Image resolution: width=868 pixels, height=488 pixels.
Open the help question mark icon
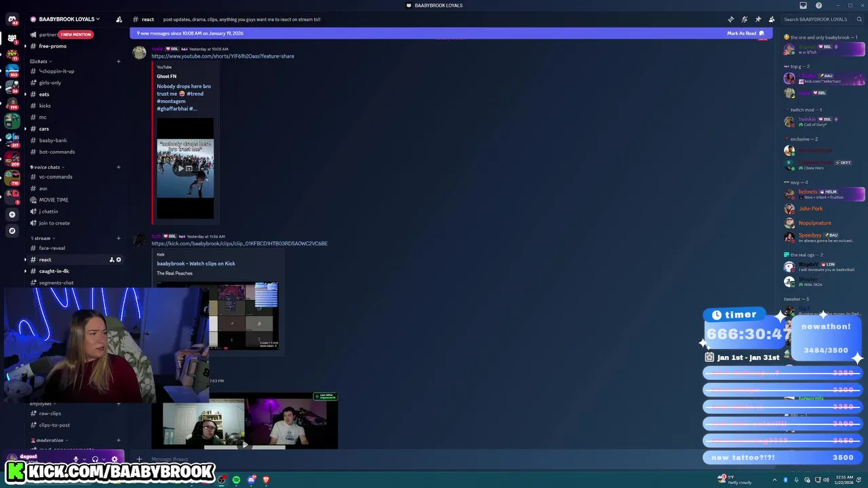click(x=818, y=5)
